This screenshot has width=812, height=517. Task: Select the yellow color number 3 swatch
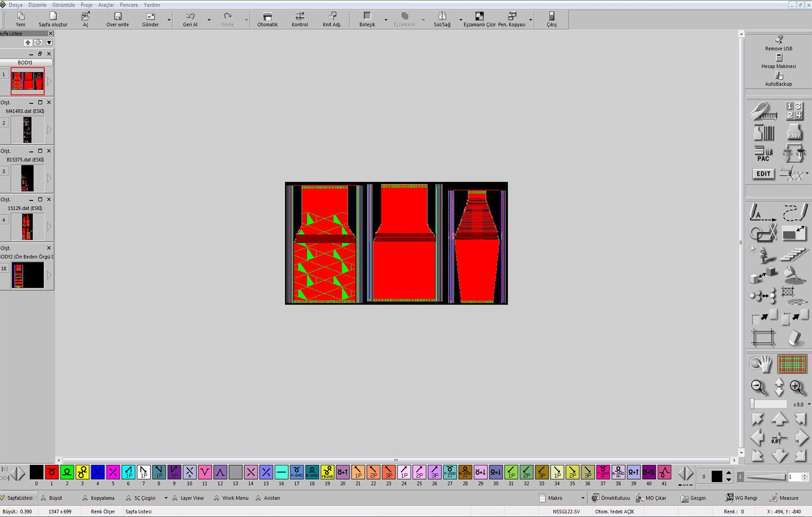click(82, 472)
